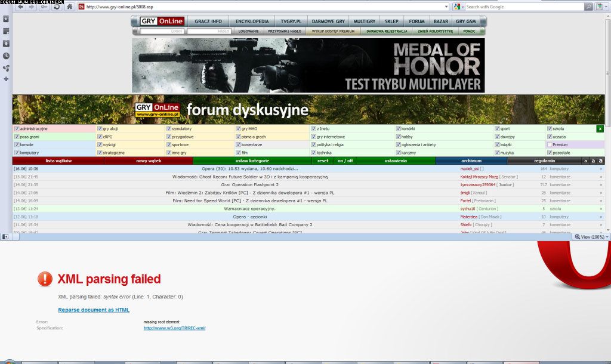Screen dimensions: 611x364
Task: Uncheck the gry MMO checkbox
Action: tap(238, 129)
